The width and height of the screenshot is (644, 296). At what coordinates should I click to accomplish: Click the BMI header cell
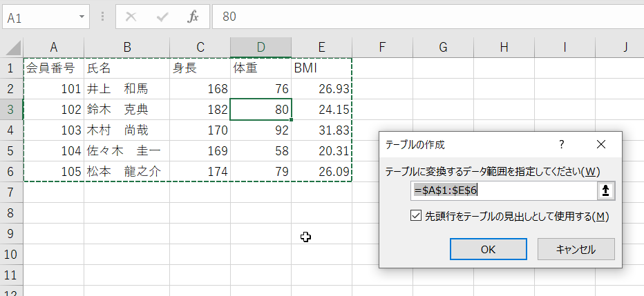321,68
